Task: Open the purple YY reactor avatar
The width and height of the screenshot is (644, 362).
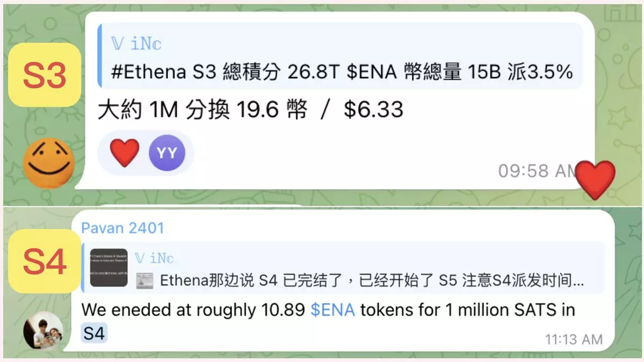Action: 167,153
